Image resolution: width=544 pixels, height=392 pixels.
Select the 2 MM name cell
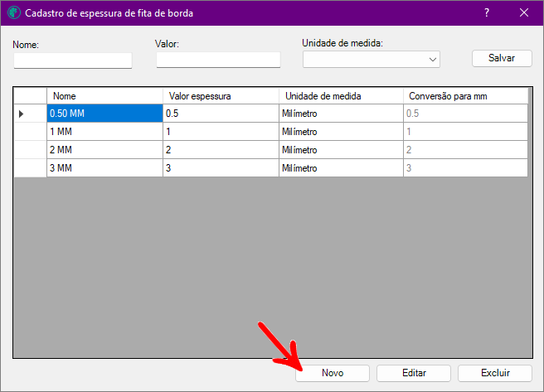104,150
